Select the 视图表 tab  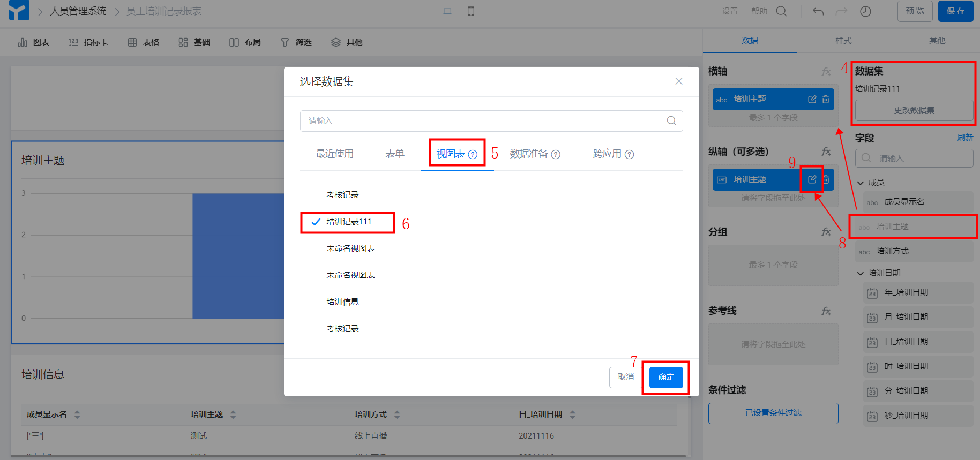[x=451, y=154]
